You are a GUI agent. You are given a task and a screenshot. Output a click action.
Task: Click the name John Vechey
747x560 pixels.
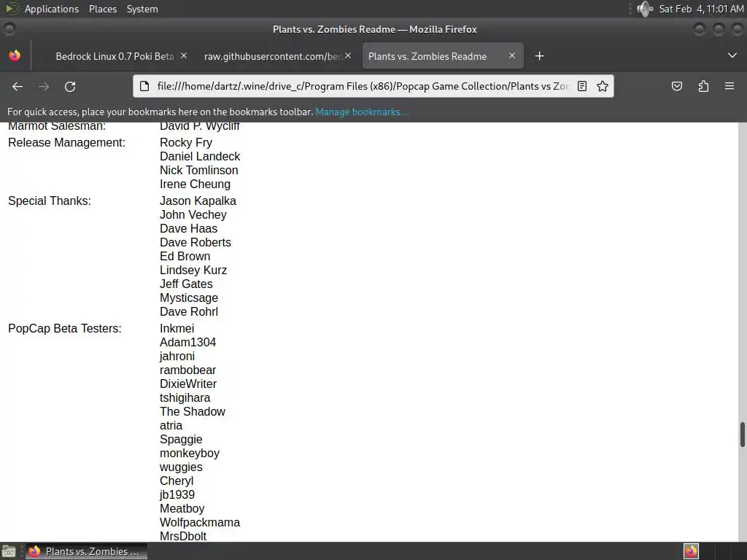pos(193,215)
